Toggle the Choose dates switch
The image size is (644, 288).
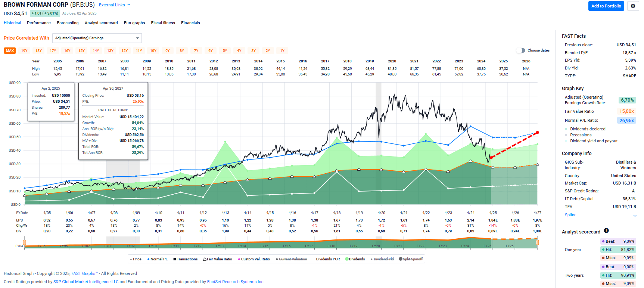(520, 50)
